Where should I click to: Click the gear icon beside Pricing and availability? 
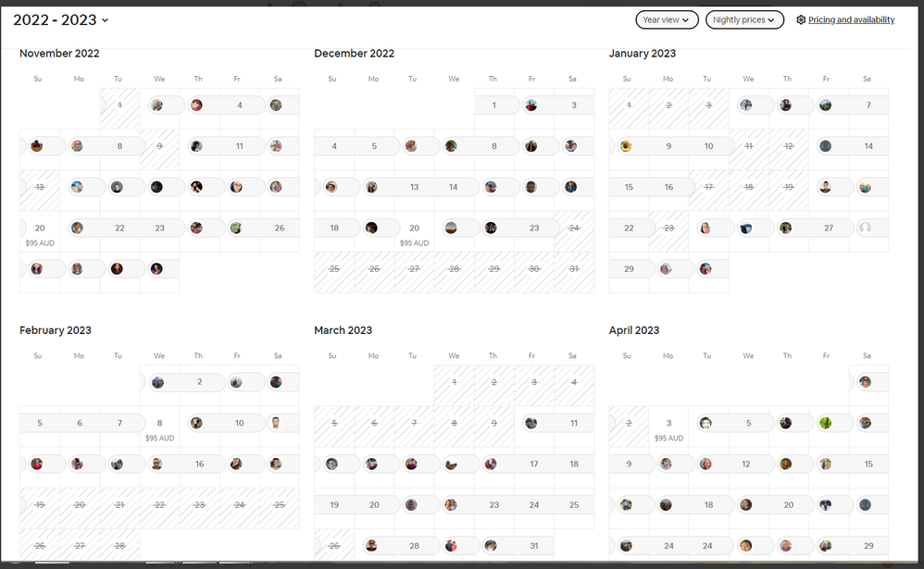(801, 19)
